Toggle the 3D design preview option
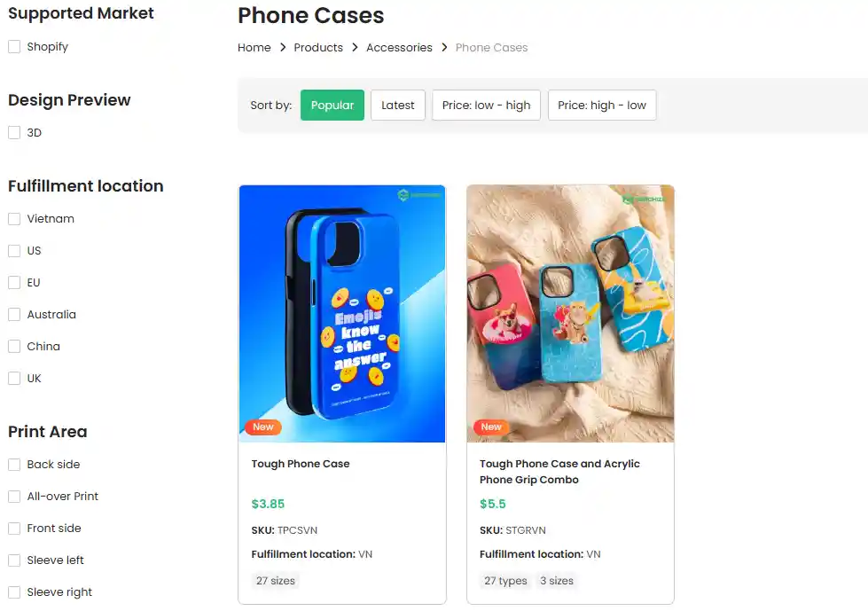 pyautogui.click(x=13, y=132)
